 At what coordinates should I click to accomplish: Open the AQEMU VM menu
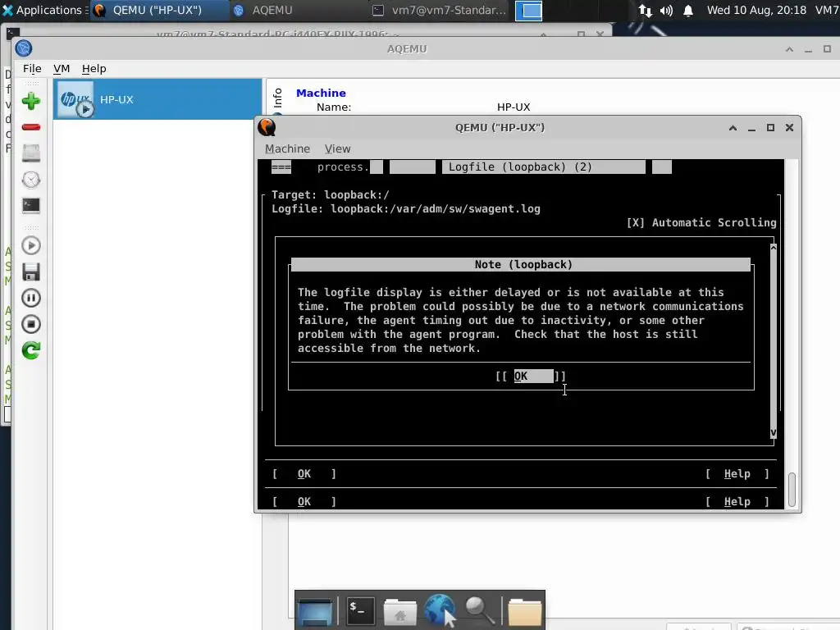[x=62, y=69]
